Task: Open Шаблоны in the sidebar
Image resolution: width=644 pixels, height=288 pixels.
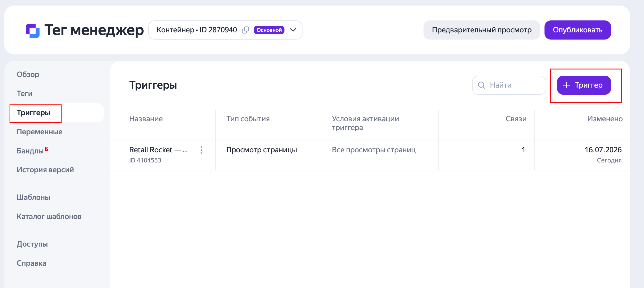Action: pyautogui.click(x=33, y=197)
